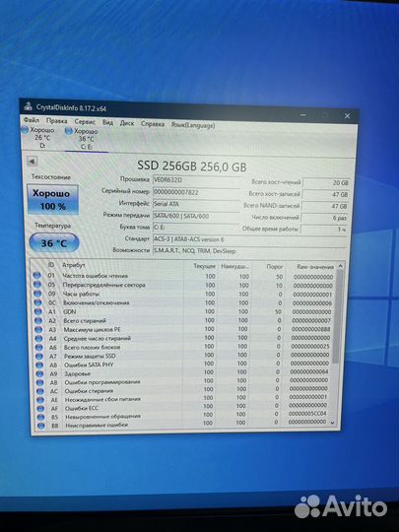Image resolution: width=399 pixels, height=532 pixels.
Task: Select the Ошибки SATA PHY attribute row
Action: (183, 365)
